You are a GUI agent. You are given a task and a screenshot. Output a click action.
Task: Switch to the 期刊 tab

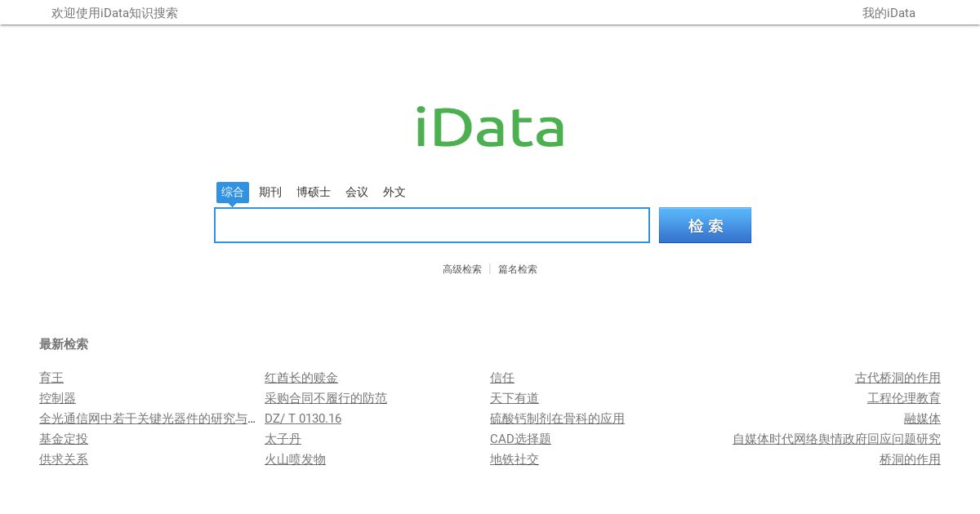pyautogui.click(x=270, y=193)
